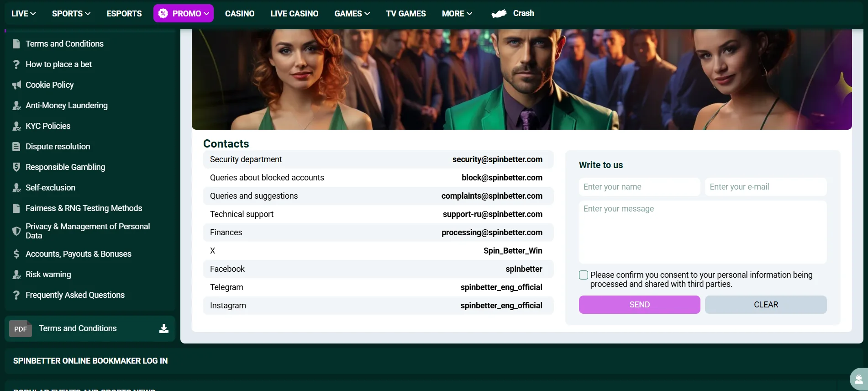Go to the ESPORTS section
868x391 pixels.
(x=124, y=14)
